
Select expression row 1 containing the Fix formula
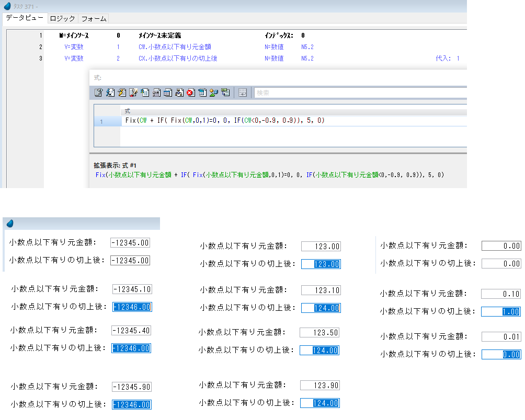point(225,121)
